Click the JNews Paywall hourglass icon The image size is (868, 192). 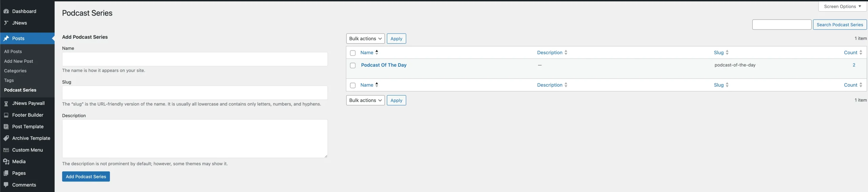point(6,104)
